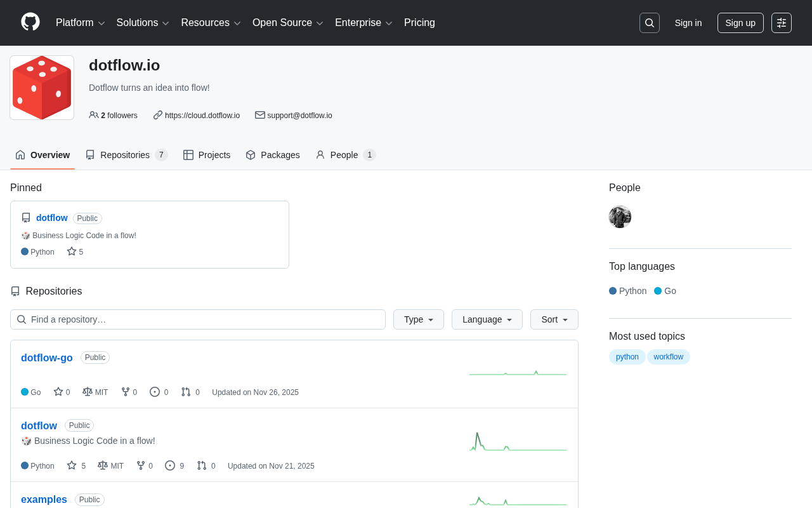Expand the Platform navigation menu
The height and width of the screenshot is (508, 812).
coord(80,23)
